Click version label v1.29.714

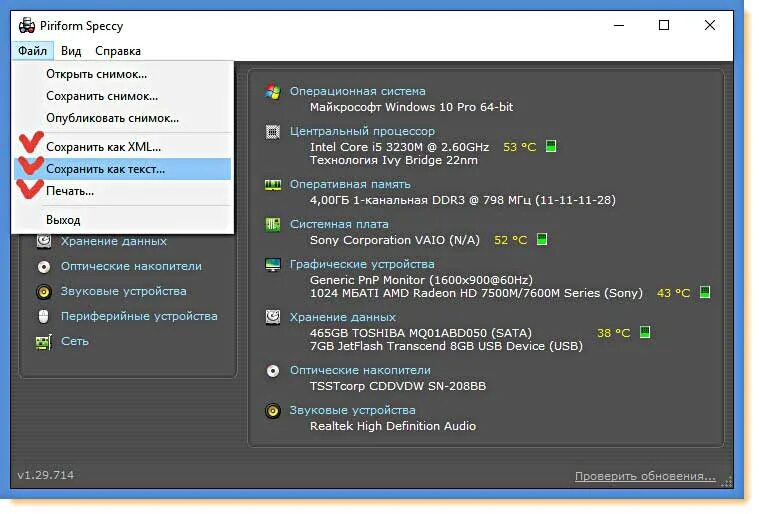46,475
